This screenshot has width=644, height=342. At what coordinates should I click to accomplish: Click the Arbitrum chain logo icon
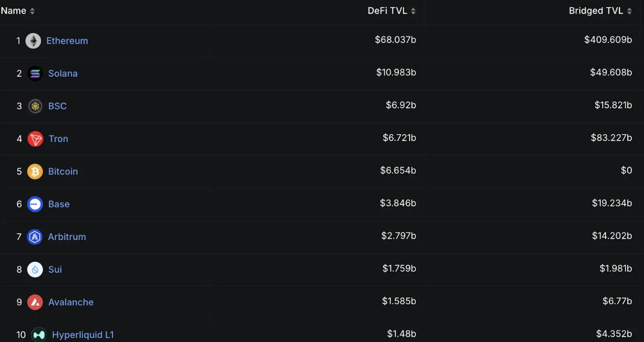coord(34,237)
